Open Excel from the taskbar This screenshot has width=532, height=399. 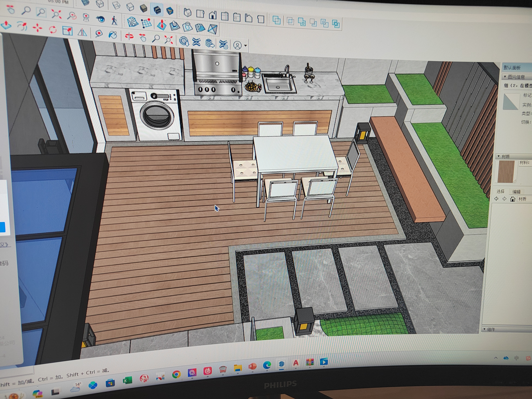point(127,381)
